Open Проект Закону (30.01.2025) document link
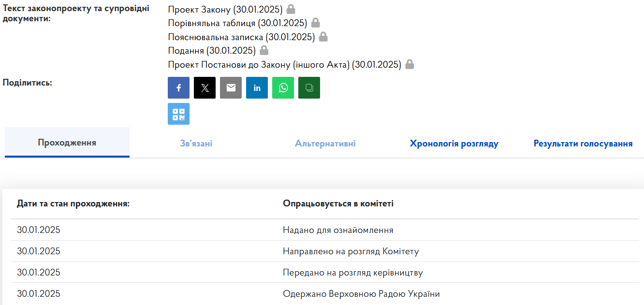Screen dimensions: 644x305 click(225, 9)
